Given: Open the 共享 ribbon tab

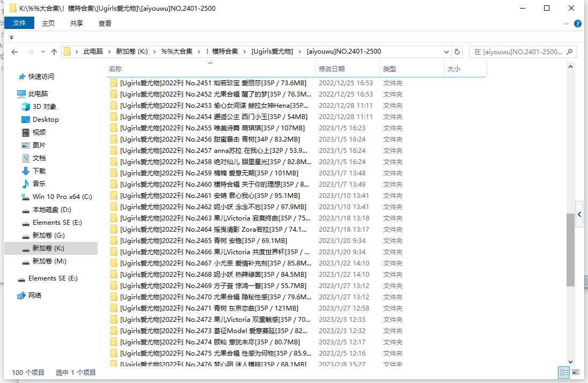Looking at the screenshot, I should (x=77, y=23).
